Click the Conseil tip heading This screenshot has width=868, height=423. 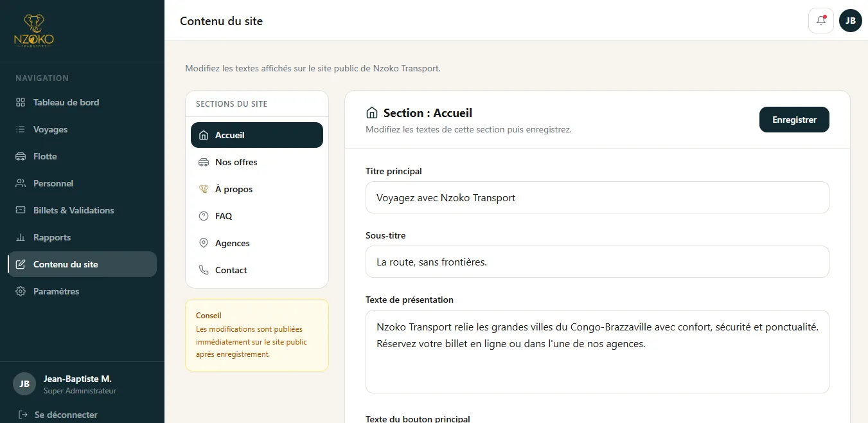pos(209,316)
